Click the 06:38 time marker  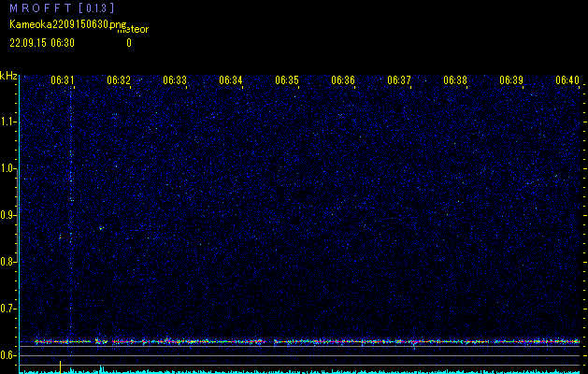tap(455, 80)
